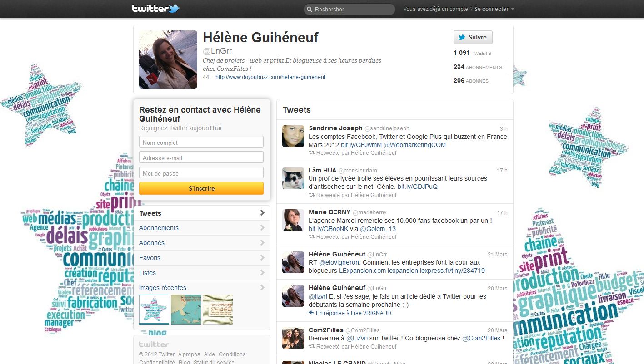
Task: Click the Conditions footer link
Action: (232, 354)
